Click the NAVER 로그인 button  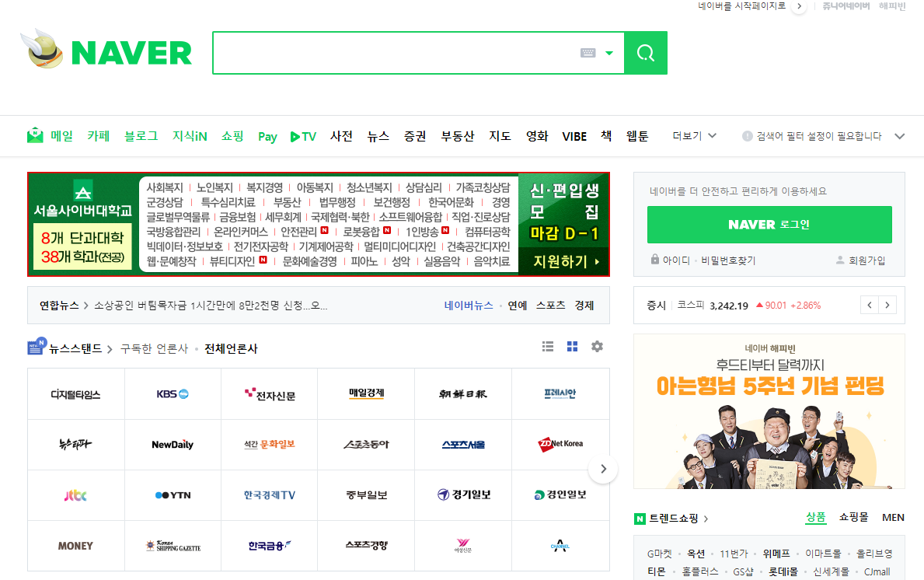(769, 225)
